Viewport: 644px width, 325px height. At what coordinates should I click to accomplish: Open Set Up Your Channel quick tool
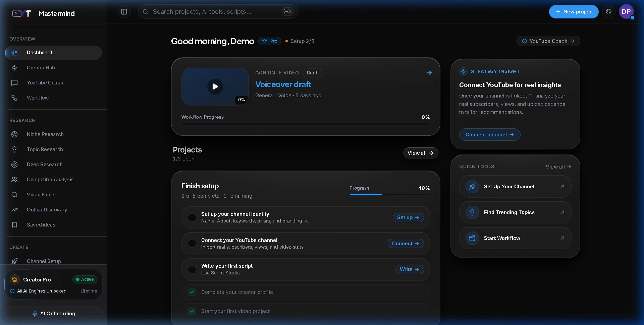(x=515, y=187)
